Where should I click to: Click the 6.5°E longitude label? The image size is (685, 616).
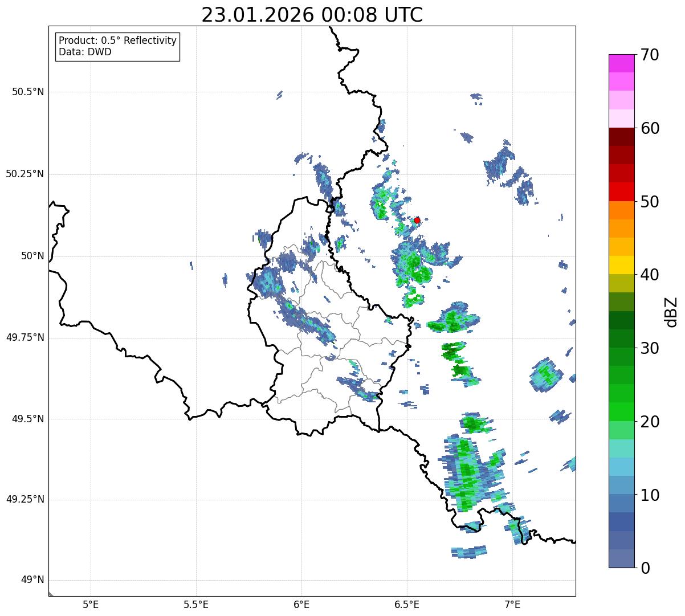[x=407, y=604]
